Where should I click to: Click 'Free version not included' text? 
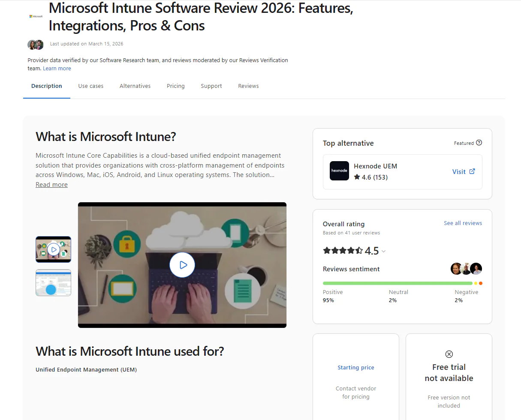(449, 402)
